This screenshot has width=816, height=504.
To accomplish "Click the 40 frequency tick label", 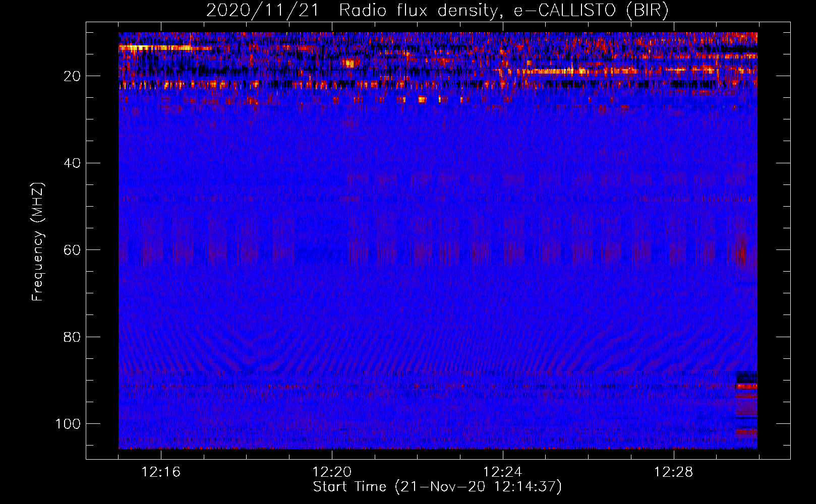I will coord(72,163).
